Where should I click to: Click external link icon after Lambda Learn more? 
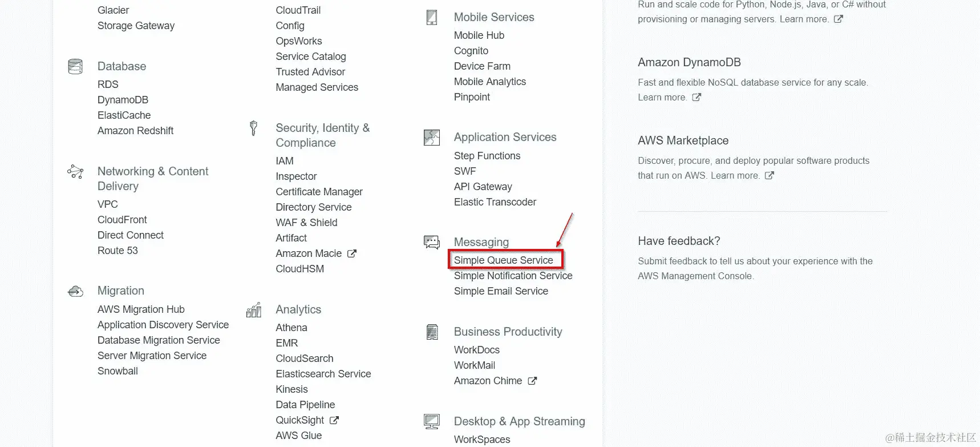pyautogui.click(x=839, y=19)
